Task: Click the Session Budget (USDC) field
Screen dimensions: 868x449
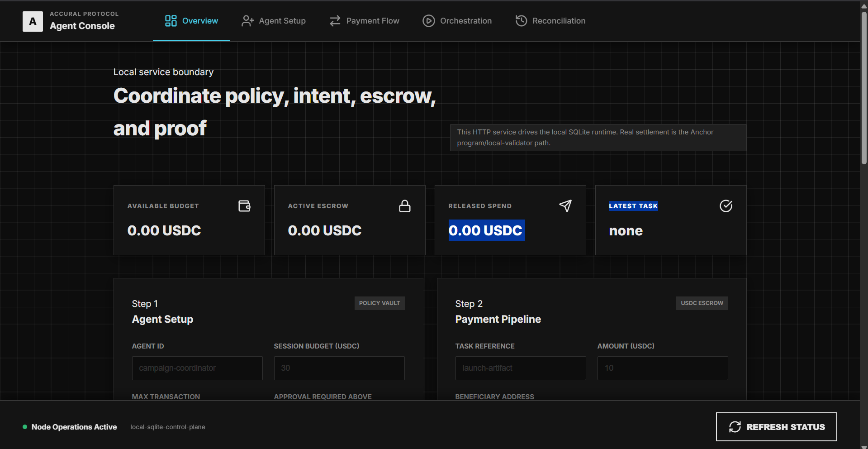Action: point(339,368)
